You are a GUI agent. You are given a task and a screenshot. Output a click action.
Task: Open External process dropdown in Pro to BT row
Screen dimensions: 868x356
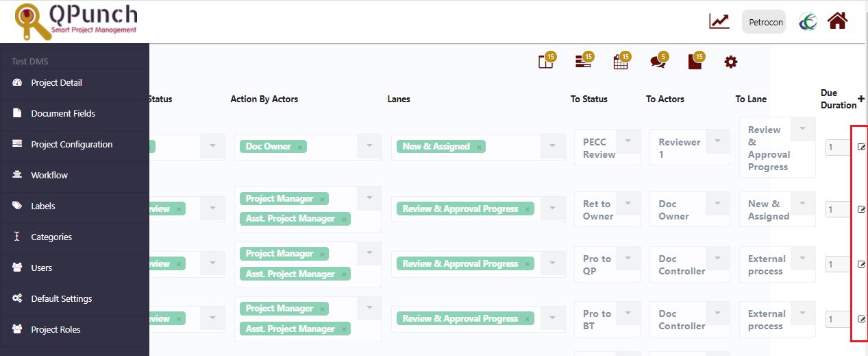coord(802,313)
